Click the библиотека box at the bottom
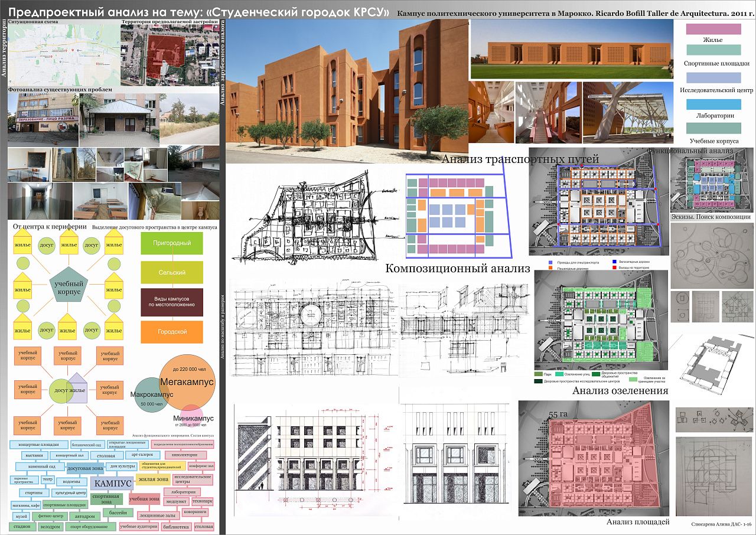The width and height of the screenshot is (756, 535). pyautogui.click(x=175, y=526)
